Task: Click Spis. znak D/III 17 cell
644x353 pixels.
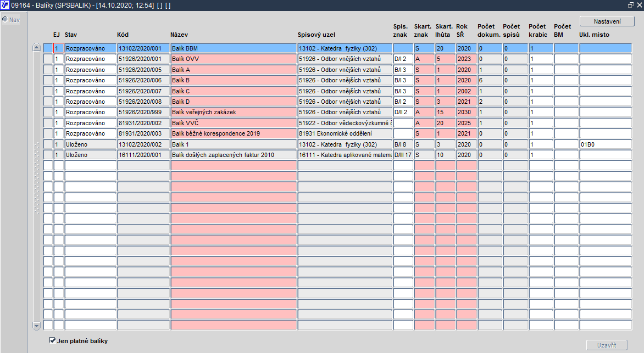Action: point(403,155)
